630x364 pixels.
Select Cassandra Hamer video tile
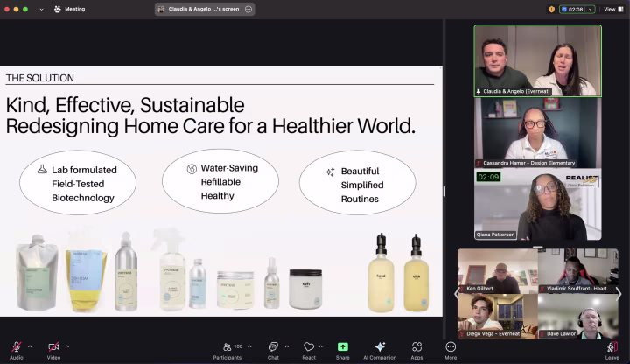click(x=537, y=133)
